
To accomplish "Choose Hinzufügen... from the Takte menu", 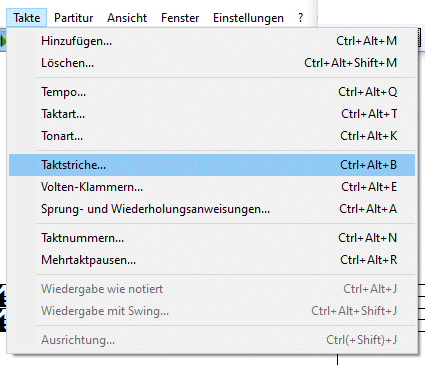I will [x=212, y=41].
